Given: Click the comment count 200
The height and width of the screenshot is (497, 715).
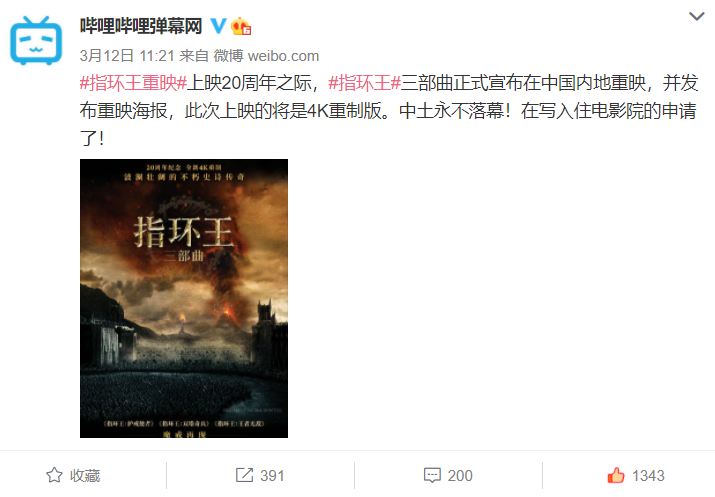Looking at the screenshot, I should coord(460,476).
